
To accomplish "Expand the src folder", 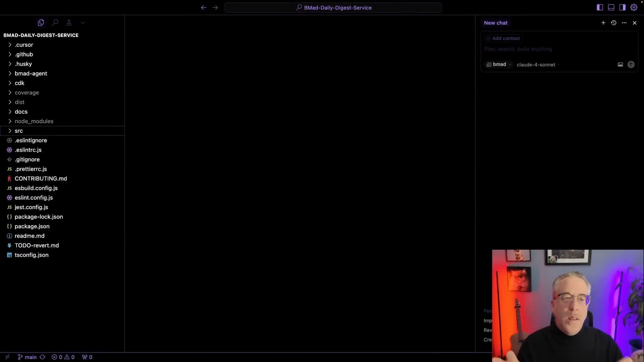I will (x=19, y=131).
